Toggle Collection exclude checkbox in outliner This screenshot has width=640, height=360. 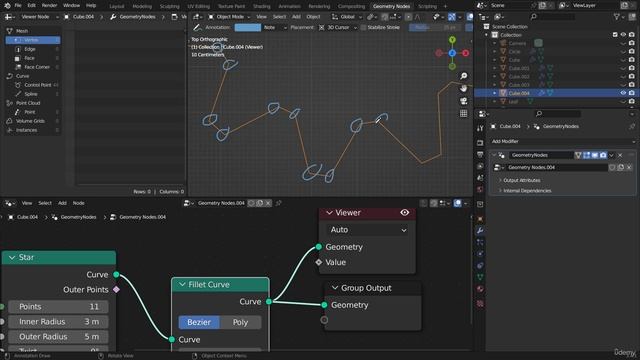(615, 35)
